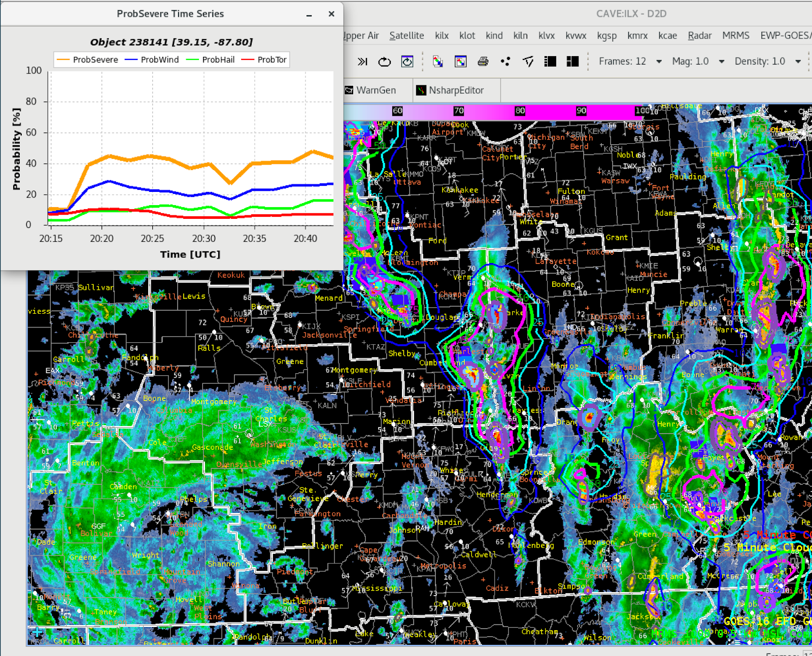Open loop properties dialog icon
Image resolution: width=812 pixels, height=656 pixels.
(x=407, y=61)
